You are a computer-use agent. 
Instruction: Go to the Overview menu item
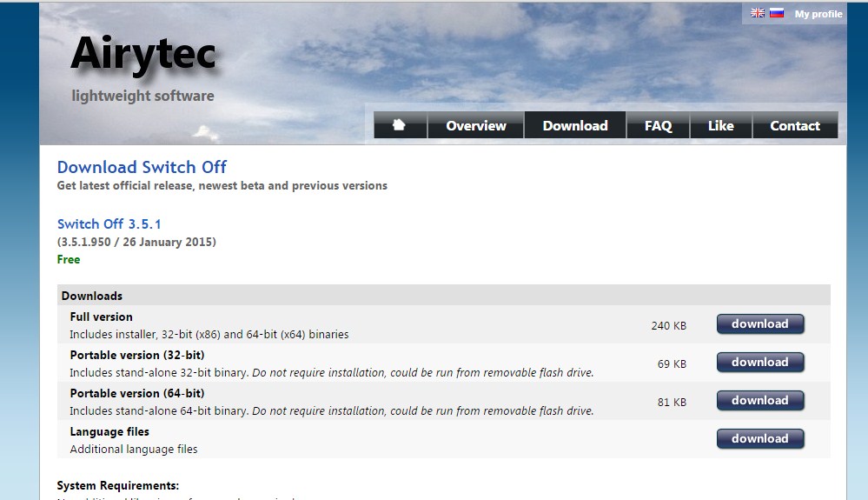[x=475, y=125]
